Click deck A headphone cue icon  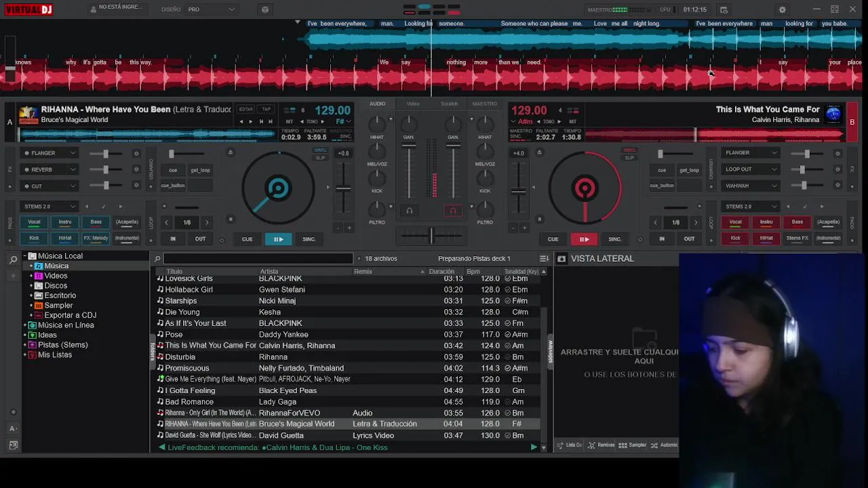pyautogui.click(x=409, y=211)
